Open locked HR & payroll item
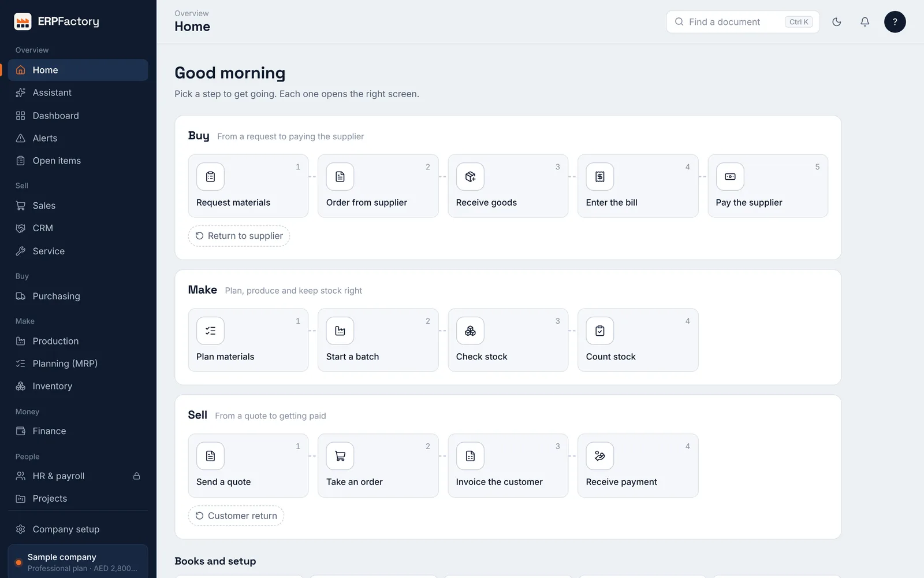The height and width of the screenshot is (578, 924). pyautogui.click(x=78, y=476)
